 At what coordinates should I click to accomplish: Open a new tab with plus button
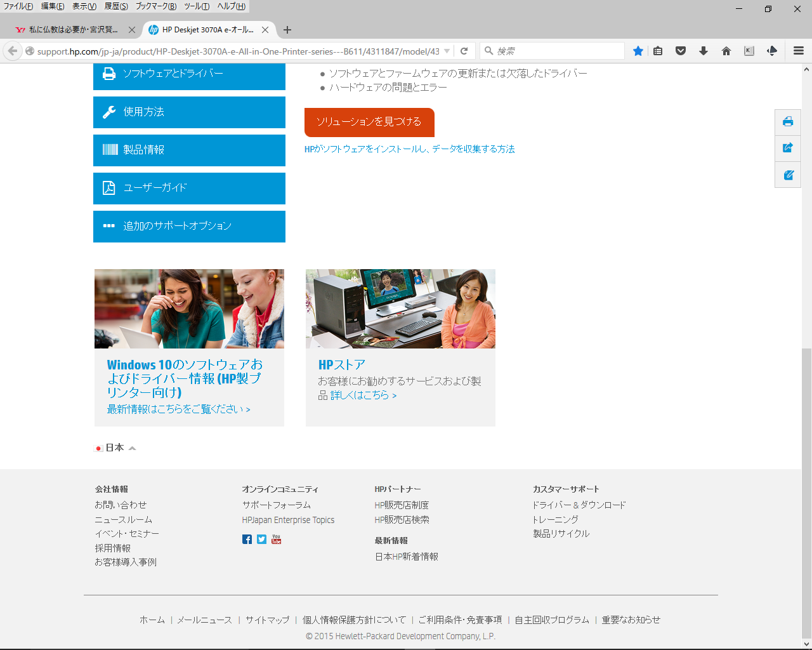[287, 30]
